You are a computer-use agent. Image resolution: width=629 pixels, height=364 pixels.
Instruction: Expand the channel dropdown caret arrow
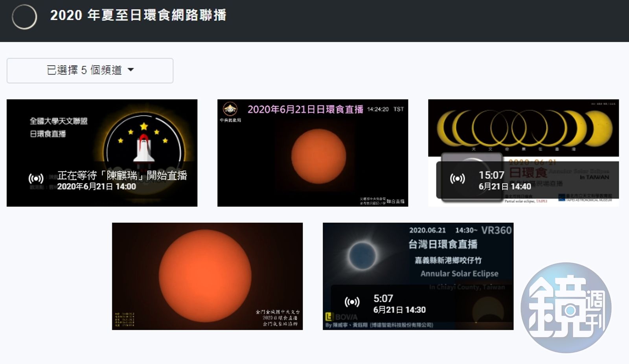pyautogui.click(x=131, y=70)
